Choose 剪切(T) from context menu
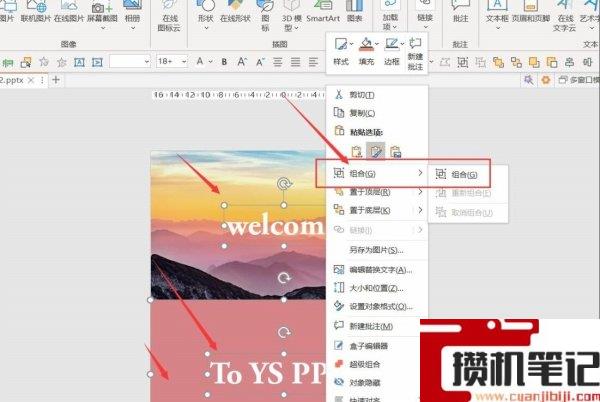The image size is (600, 402). click(x=379, y=95)
